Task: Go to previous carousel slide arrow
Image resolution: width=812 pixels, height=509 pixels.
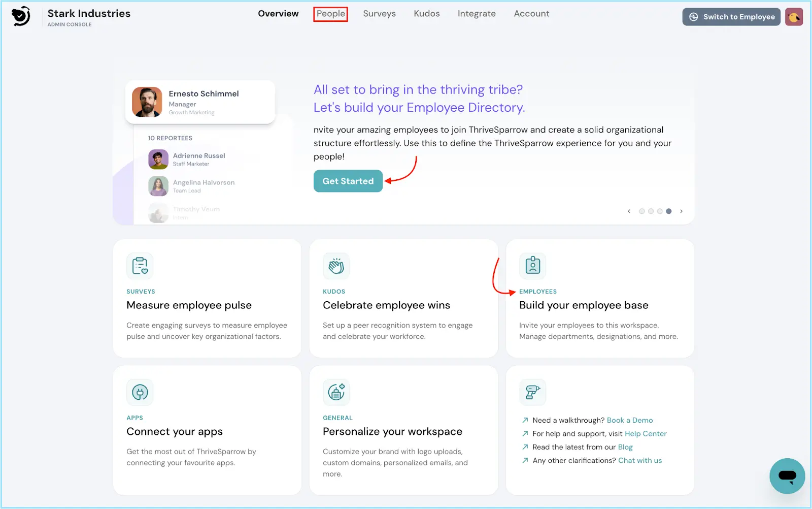Action: tap(629, 211)
